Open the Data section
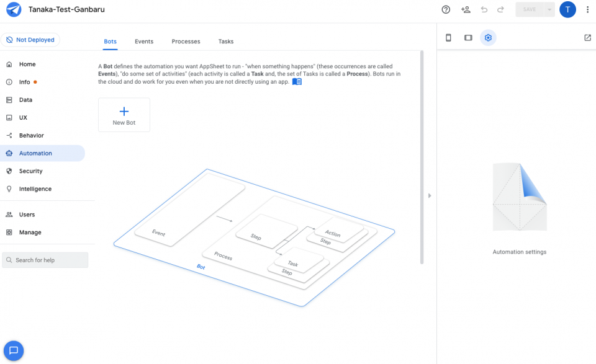The image size is (596, 364). click(x=43, y=100)
